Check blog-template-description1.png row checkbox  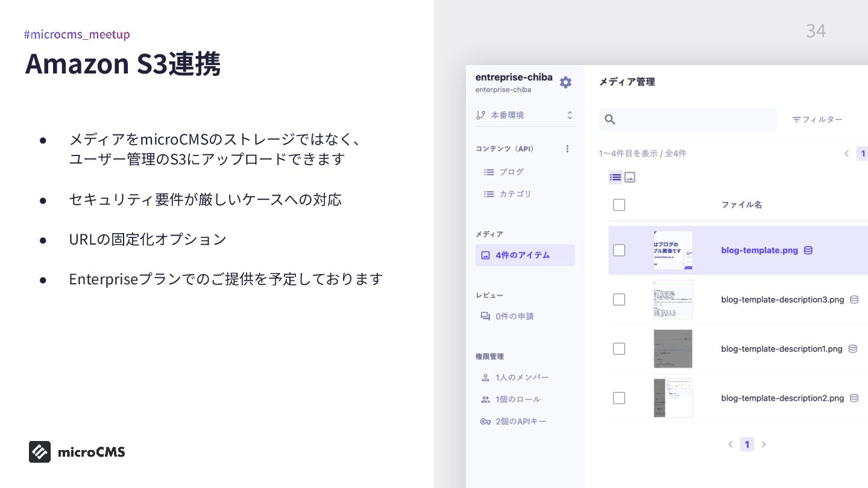click(x=619, y=349)
